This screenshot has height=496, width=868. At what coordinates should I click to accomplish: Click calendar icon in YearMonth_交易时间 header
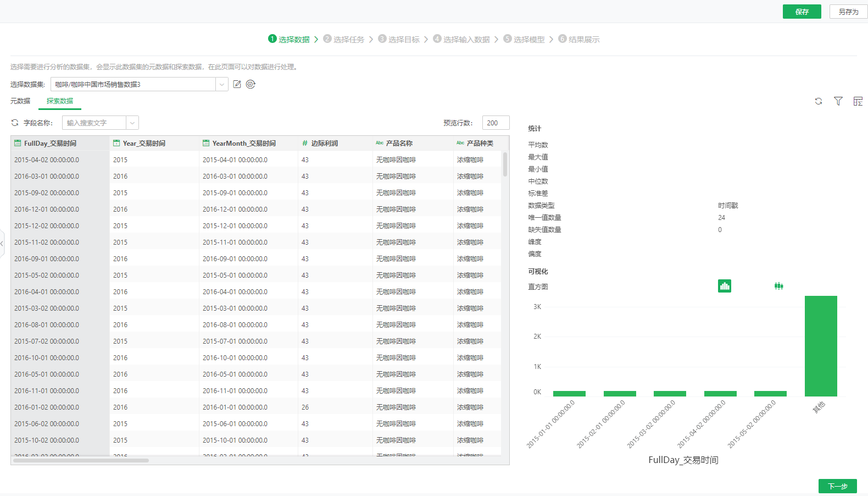click(206, 143)
